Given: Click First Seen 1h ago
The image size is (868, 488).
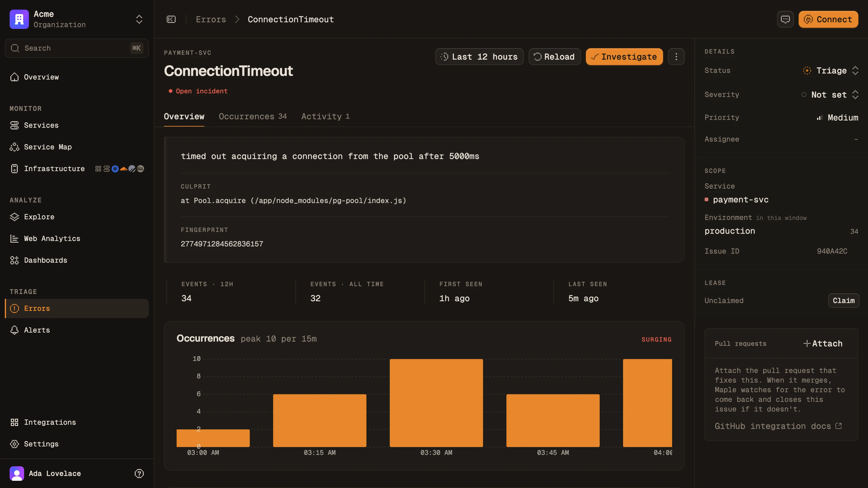Looking at the screenshot, I should pyautogui.click(x=454, y=299).
